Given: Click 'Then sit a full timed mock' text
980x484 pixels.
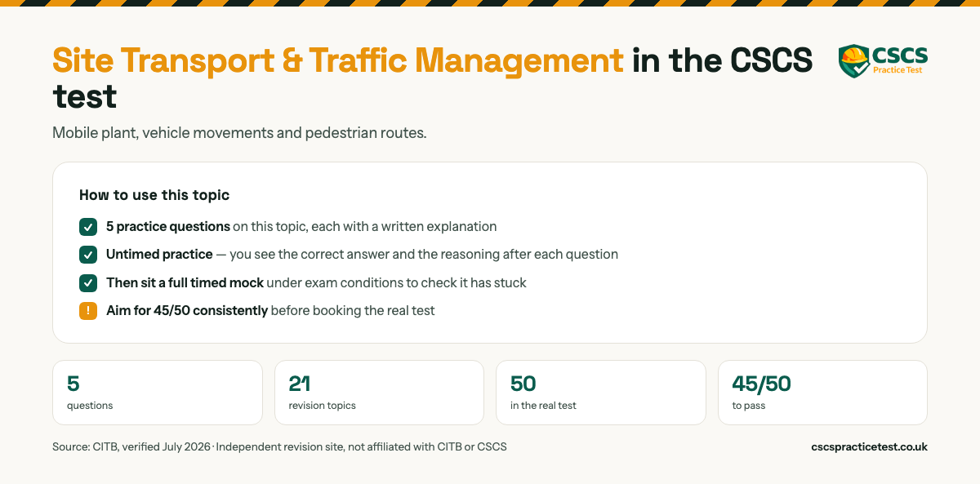Looking at the screenshot, I should 185,282.
